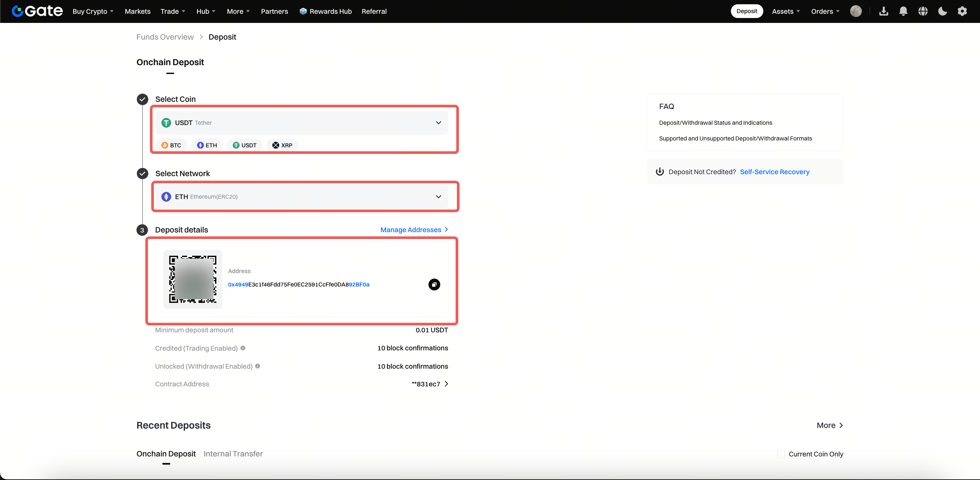The image size is (980, 480).
Task: Open the Self-Service Recovery link
Action: (774, 172)
